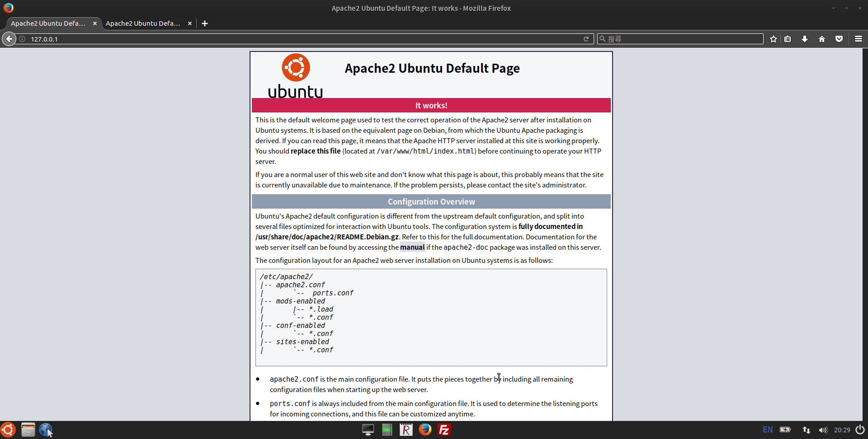This screenshot has height=439, width=868.
Task: Click the back navigation arrow
Action: [x=9, y=39]
